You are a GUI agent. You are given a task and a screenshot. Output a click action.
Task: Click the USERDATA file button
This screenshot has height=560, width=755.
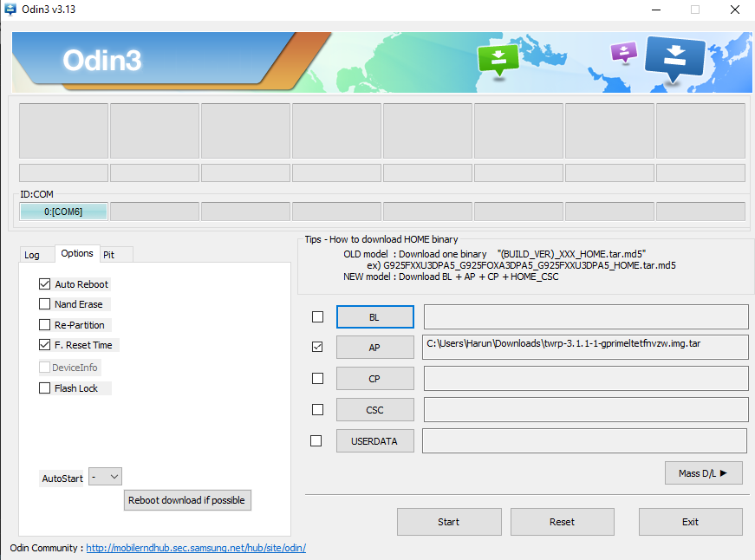click(x=374, y=441)
